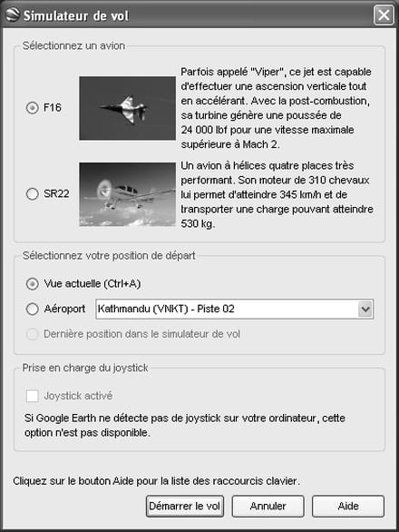The height and width of the screenshot is (532, 399).
Task: Click the Google Earth icon in title bar
Action: [x=13, y=15]
